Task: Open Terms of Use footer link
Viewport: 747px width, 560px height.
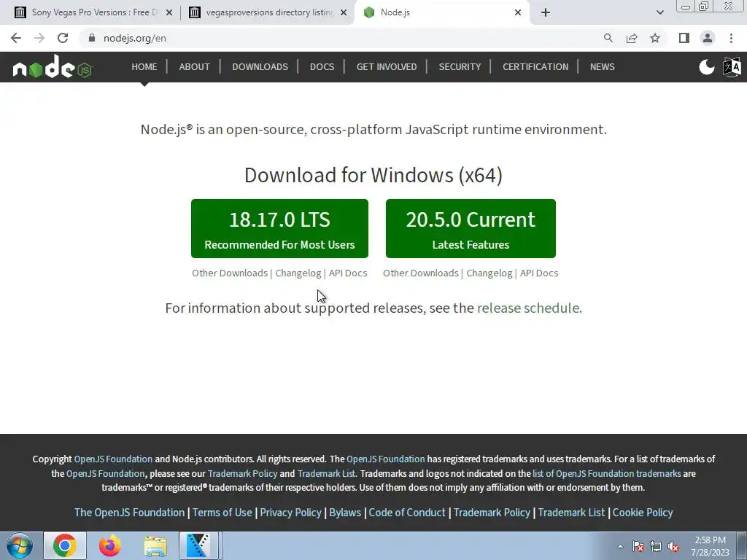Action: point(222,513)
